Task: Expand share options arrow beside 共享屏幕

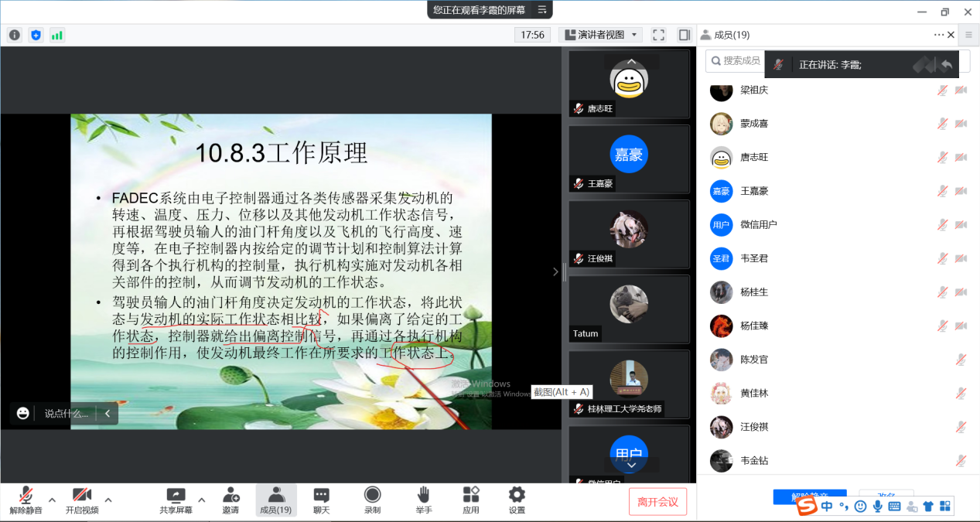Action: (202, 500)
